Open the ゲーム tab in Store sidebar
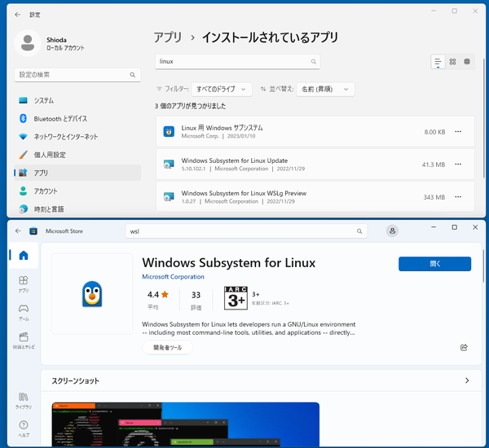This screenshot has width=489, height=448. pos(24,313)
